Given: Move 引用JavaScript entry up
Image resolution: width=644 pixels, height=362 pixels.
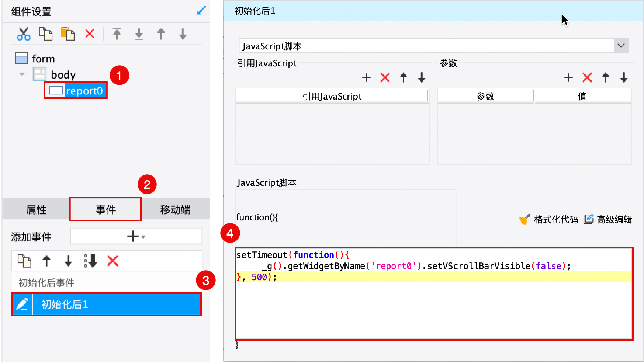Looking at the screenshot, I should (403, 77).
